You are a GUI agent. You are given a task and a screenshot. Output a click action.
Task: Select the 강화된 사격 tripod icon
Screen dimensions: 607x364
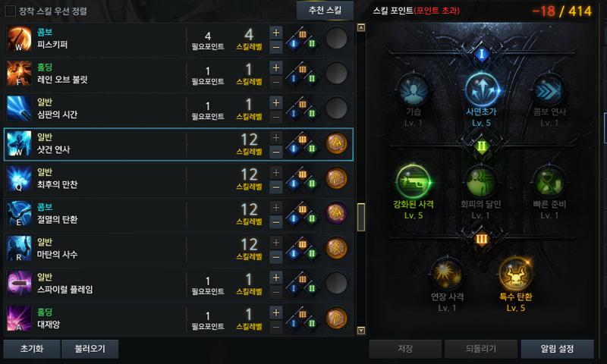413,182
